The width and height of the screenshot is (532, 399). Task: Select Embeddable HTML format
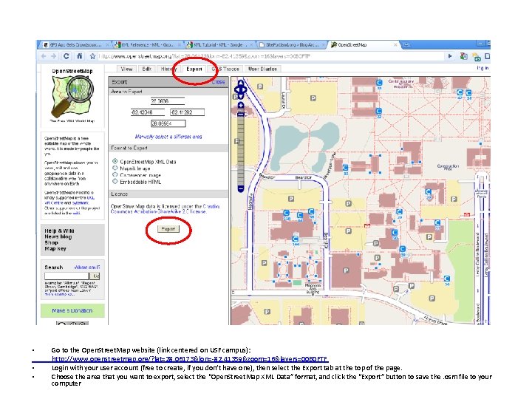click(115, 182)
